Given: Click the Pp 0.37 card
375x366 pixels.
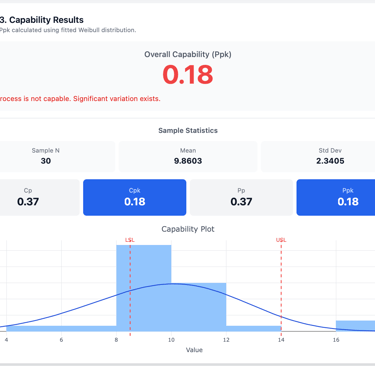Looking at the screenshot, I should tap(241, 197).
